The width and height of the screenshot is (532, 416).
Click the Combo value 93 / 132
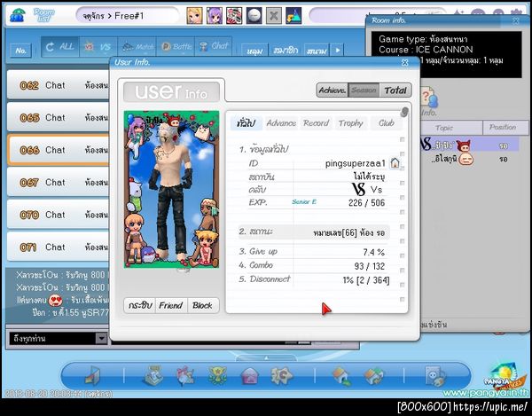point(369,266)
